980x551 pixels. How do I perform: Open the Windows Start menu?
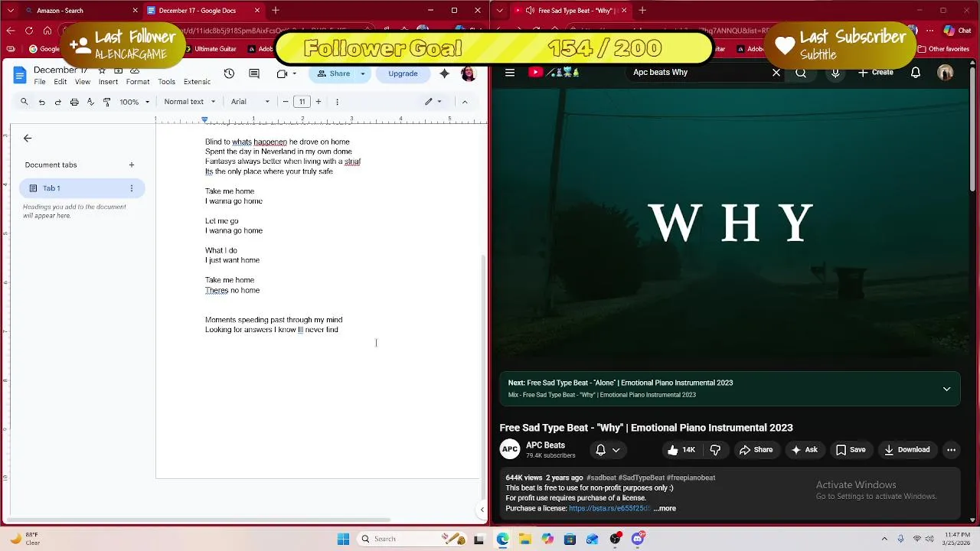coord(343,539)
